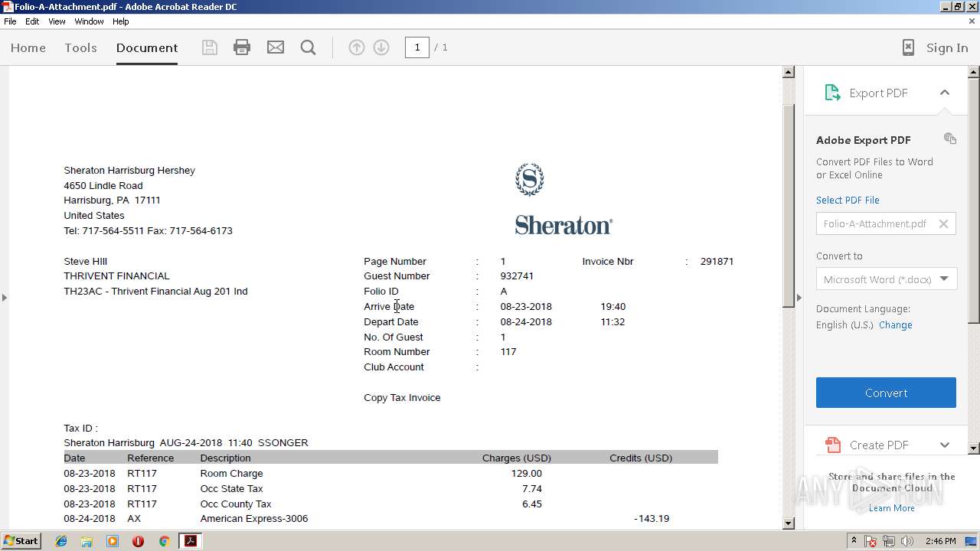The image size is (980, 551).
Task: Switch to the Document tab
Action: (147, 47)
